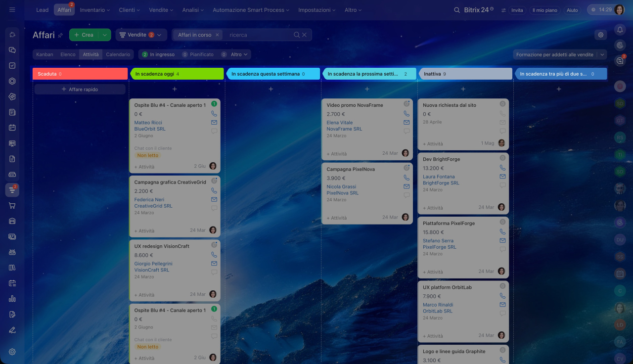Open the shopping cart icon in the left sidebar

click(x=12, y=206)
